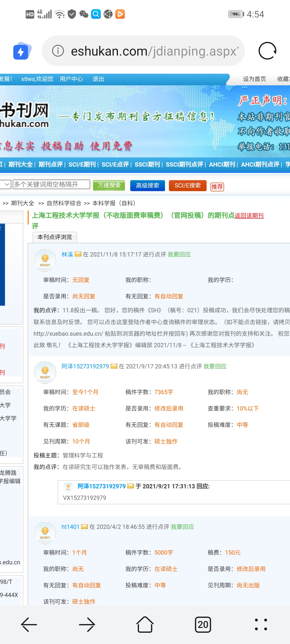
Task: Focus the keyword search input field
Action: 51,184
